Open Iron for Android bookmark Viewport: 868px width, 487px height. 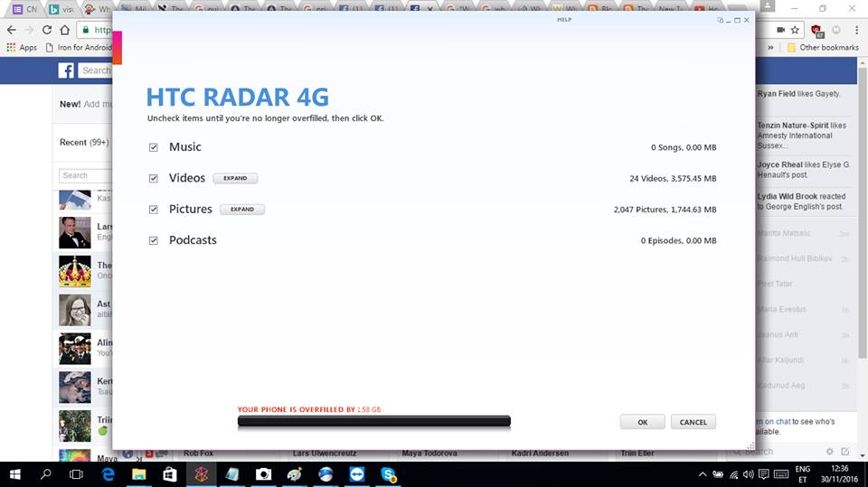click(x=79, y=48)
